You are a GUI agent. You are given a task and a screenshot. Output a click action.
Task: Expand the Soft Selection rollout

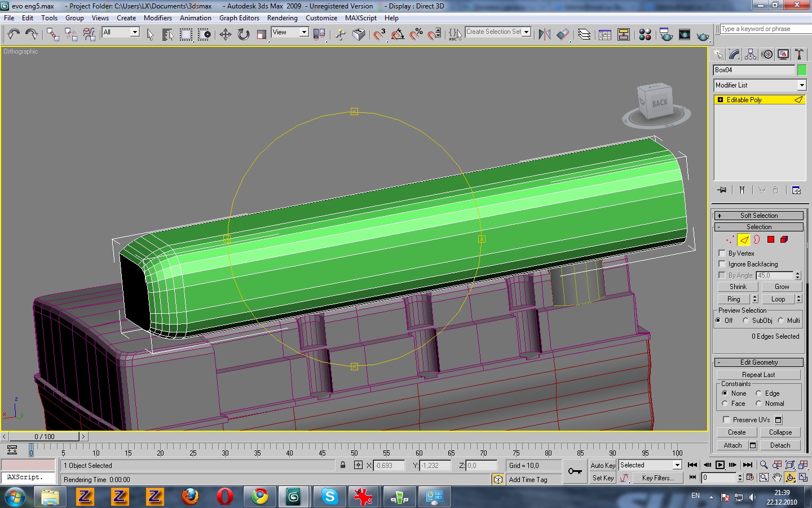758,216
